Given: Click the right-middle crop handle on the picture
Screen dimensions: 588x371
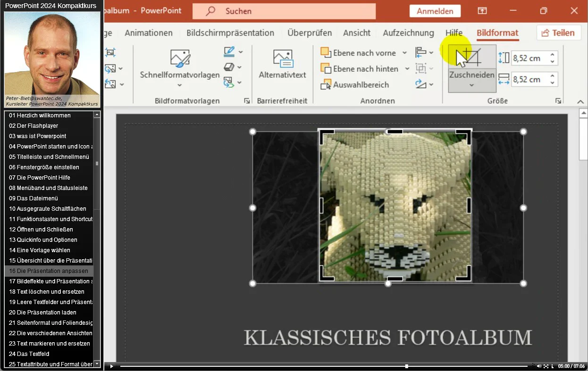Looking at the screenshot, I should 469,205.
